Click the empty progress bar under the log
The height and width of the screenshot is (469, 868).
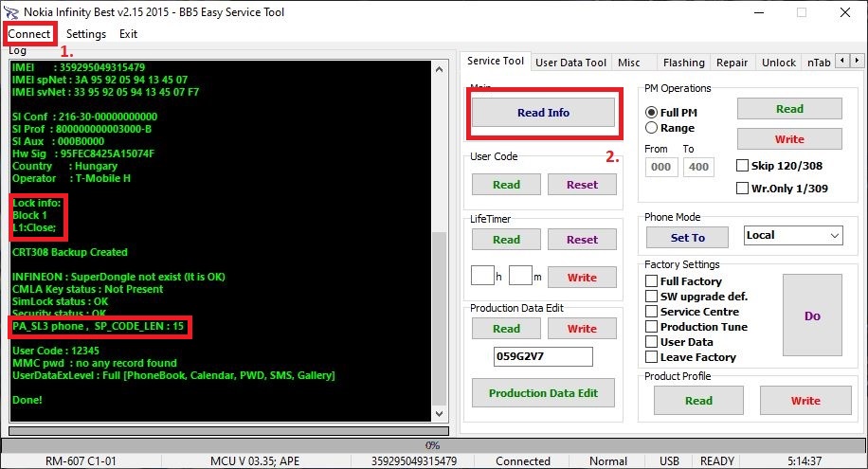pyautogui.click(x=228, y=431)
